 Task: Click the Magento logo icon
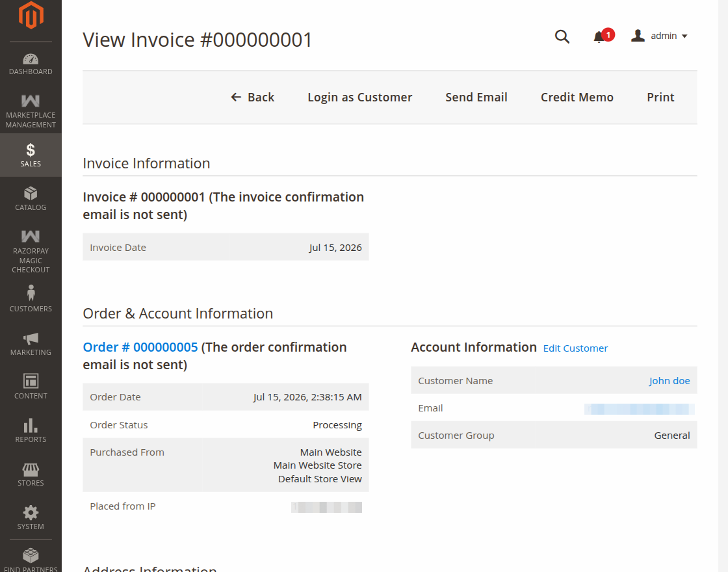[31, 15]
